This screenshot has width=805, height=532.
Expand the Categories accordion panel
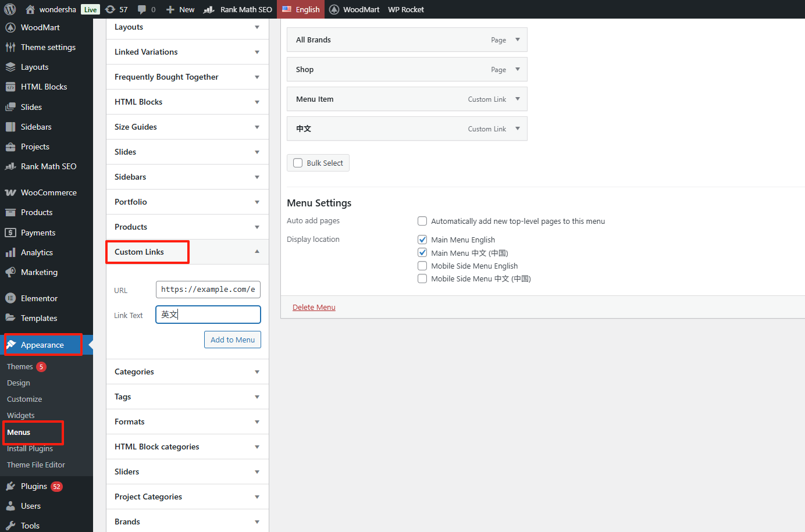(257, 372)
